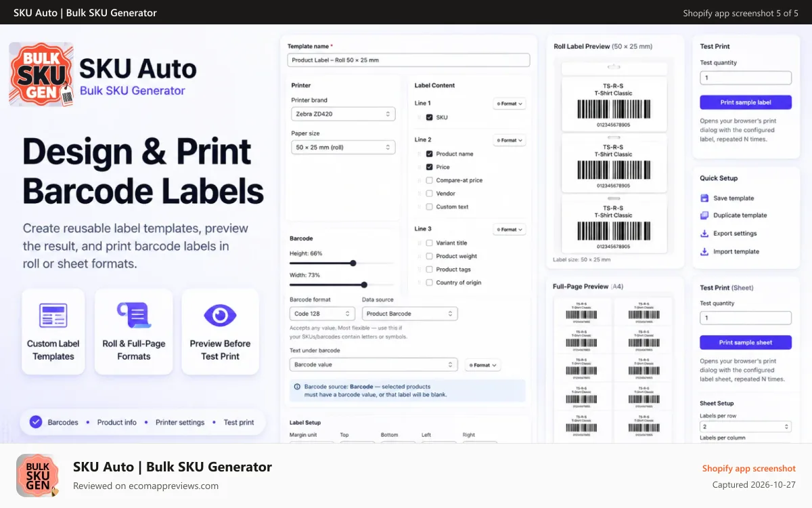Open the Barcode format Code 128 dropdown

(x=322, y=314)
